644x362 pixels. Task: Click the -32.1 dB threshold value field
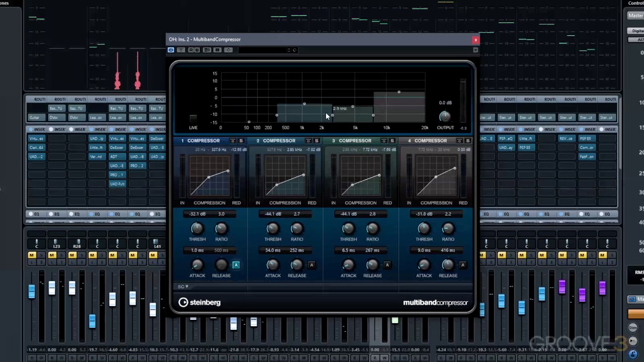(x=197, y=214)
